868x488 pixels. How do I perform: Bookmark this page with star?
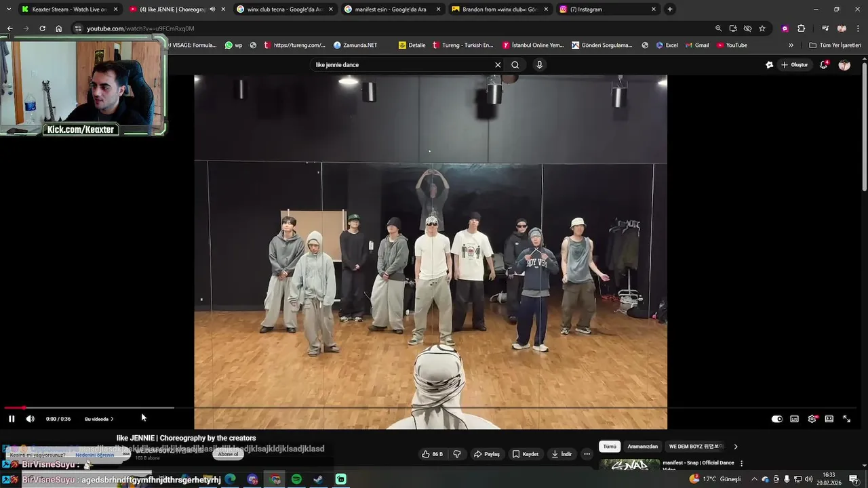[x=762, y=28]
